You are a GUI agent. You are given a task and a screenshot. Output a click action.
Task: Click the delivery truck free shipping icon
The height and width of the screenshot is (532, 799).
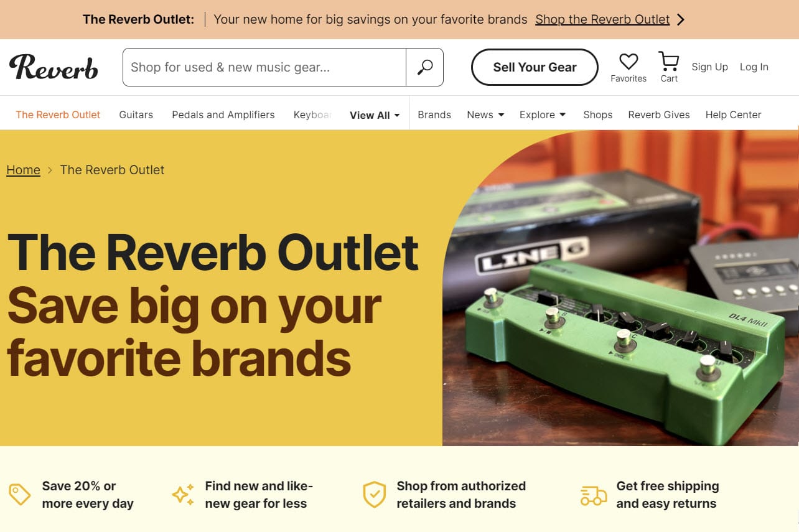[593, 495]
